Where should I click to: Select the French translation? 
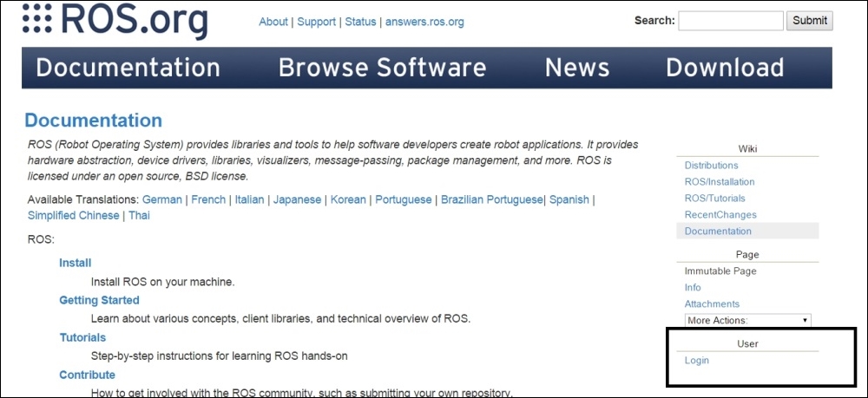click(x=208, y=199)
